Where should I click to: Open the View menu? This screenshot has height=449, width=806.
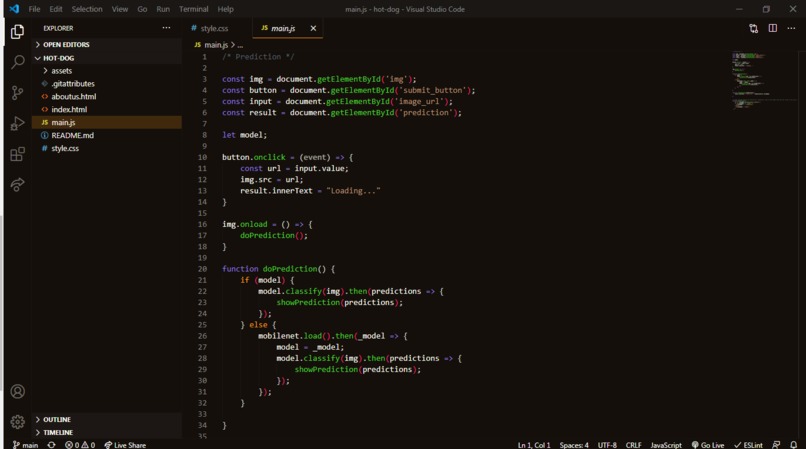pos(120,9)
